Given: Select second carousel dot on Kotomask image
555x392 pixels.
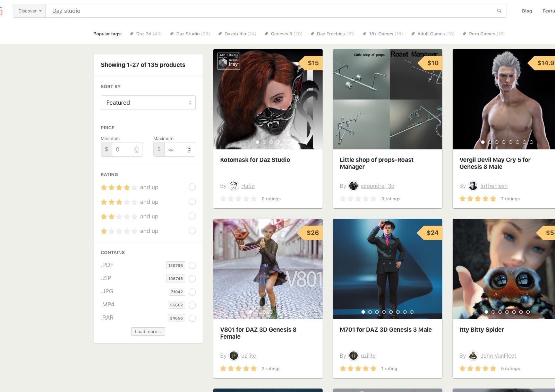Looking at the screenshot, I should 264,142.
